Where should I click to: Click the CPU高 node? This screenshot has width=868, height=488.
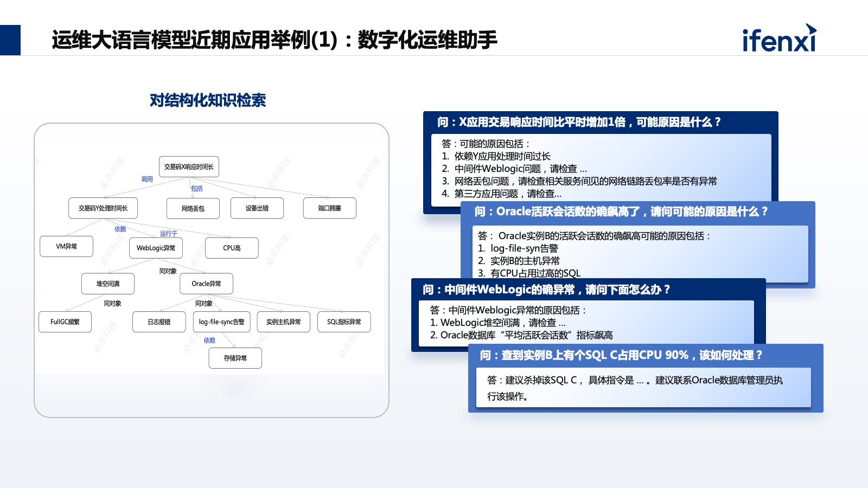232,248
